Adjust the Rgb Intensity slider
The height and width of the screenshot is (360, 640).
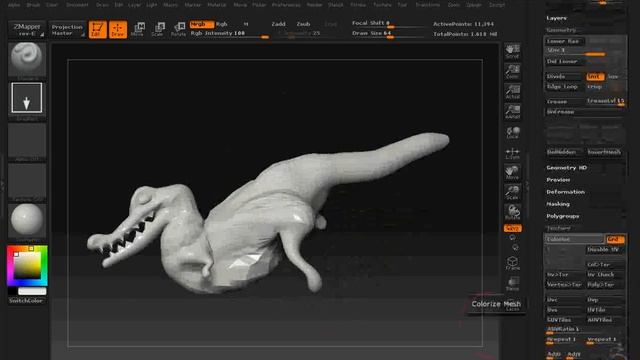229,33
